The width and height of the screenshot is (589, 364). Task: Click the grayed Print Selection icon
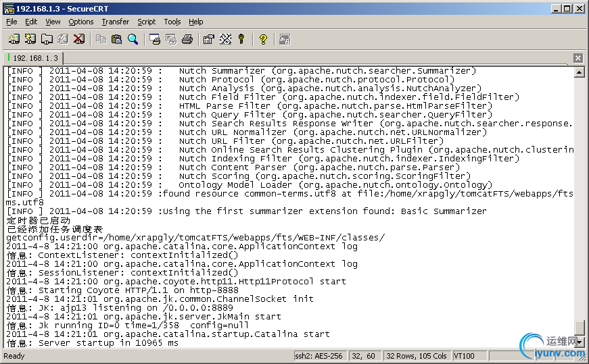pyautogui.click(x=171, y=39)
